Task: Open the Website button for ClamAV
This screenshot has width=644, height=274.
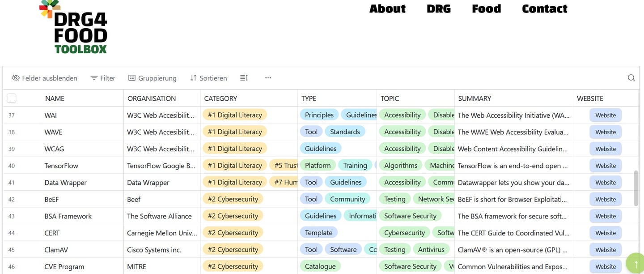Action: coord(606,249)
